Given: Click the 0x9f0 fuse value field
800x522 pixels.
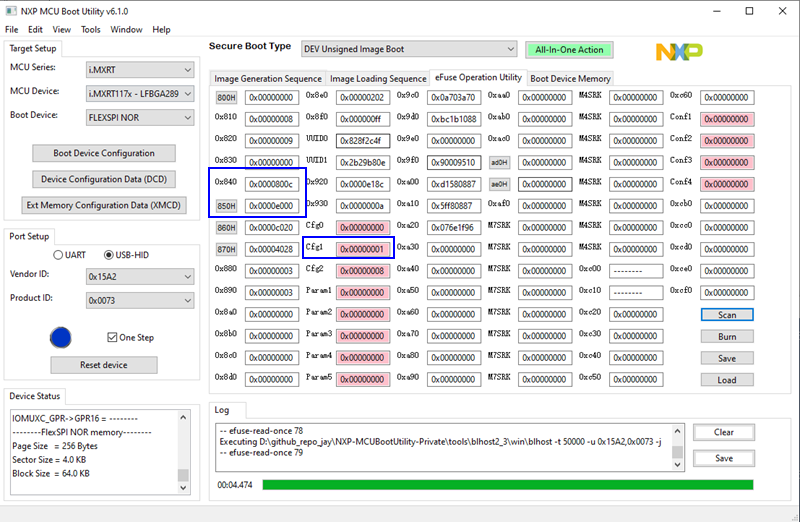Looking at the screenshot, I should pos(454,163).
